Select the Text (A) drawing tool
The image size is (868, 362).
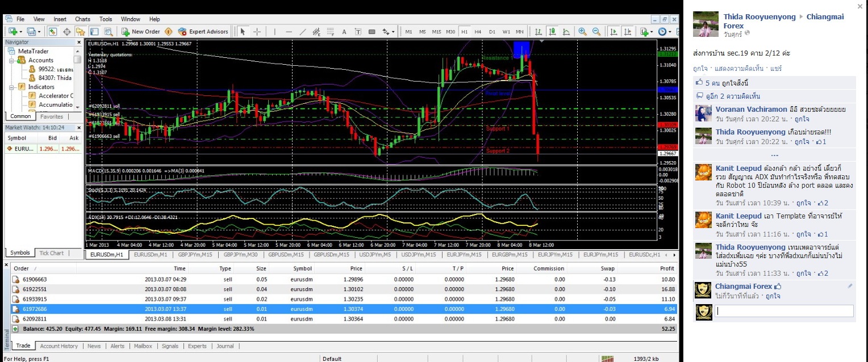tap(344, 32)
